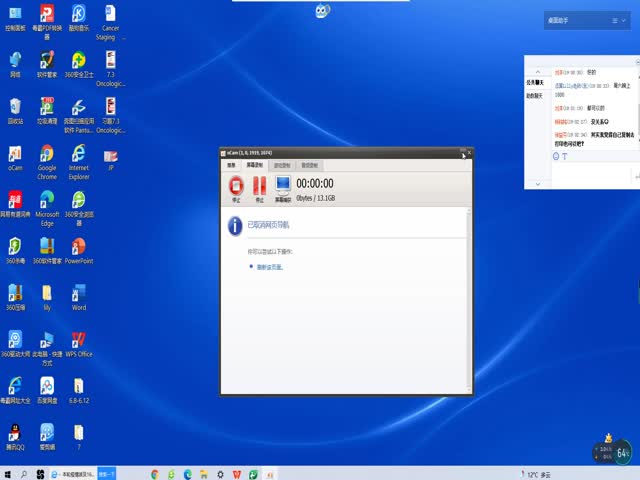The height and width of the screenshot is (480, 640).
Task: Switch to the screen recording tab in oCam
Action: point(255,164)
